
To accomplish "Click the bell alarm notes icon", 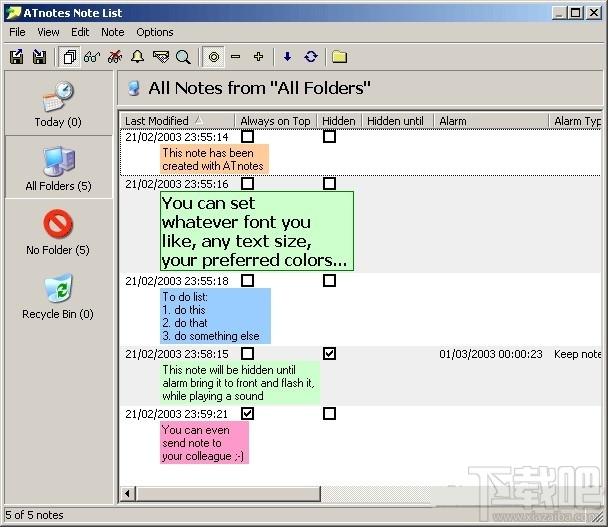I will 137,57.
